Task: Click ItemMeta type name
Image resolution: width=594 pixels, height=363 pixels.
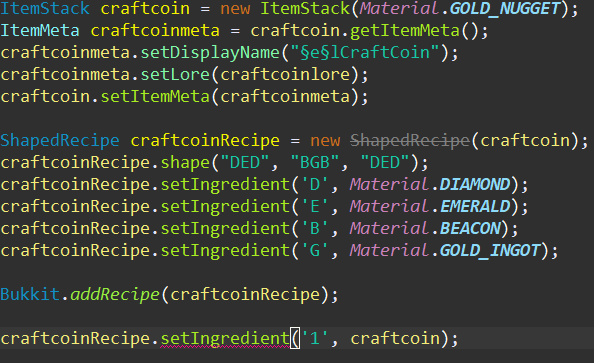Action: click(40, 31)
